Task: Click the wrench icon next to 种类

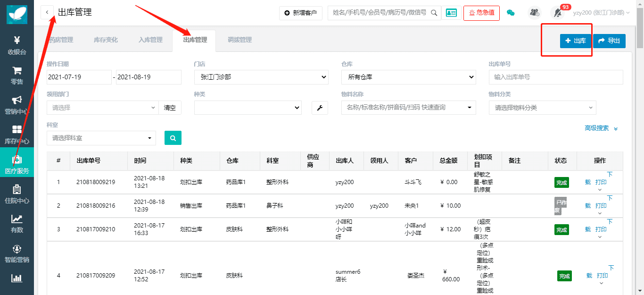Action: point(320,108)
